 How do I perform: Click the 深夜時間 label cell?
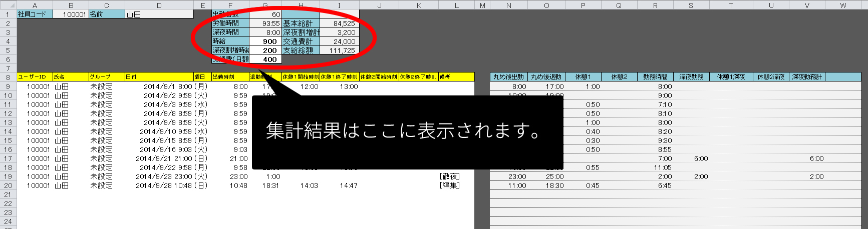click(230, 32)
